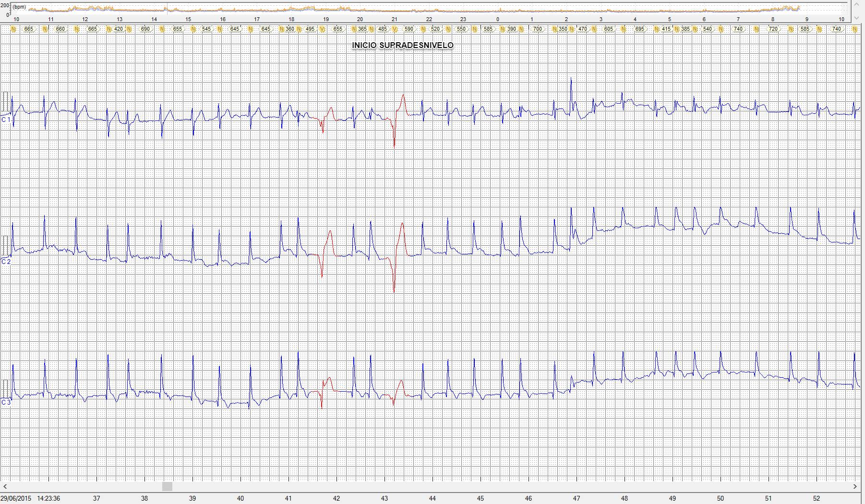Select the RR interval value 690
Viewport: 865px width, 504px height.
[145, 29]
